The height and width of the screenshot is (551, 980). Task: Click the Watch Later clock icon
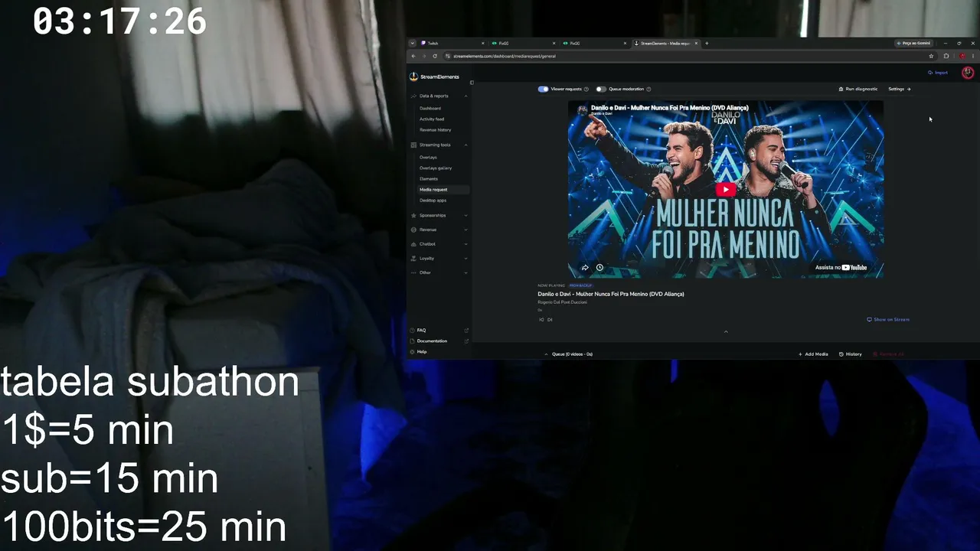pyautogui.click(x=599, y=268)
